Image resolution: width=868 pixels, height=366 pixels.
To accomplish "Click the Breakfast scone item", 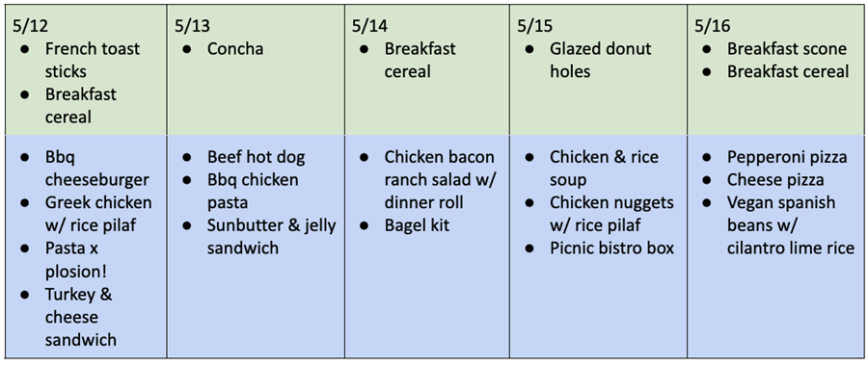I will [787, 49].
